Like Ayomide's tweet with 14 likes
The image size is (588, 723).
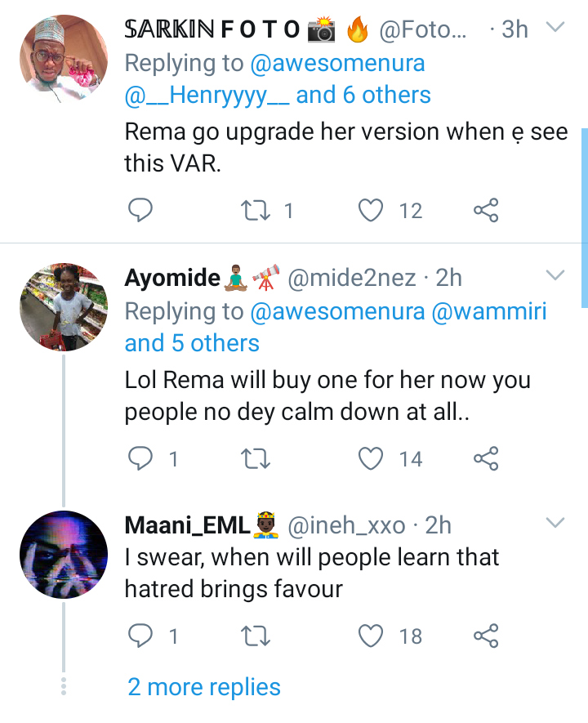pyautogui.click(x=372, y=459)
